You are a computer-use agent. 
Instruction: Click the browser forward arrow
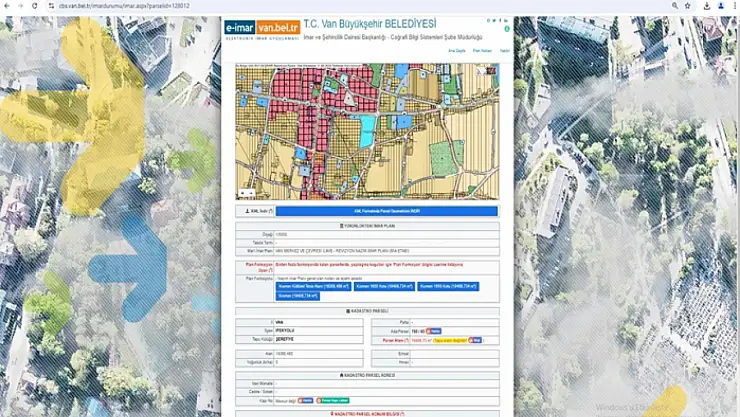point(20,6)
